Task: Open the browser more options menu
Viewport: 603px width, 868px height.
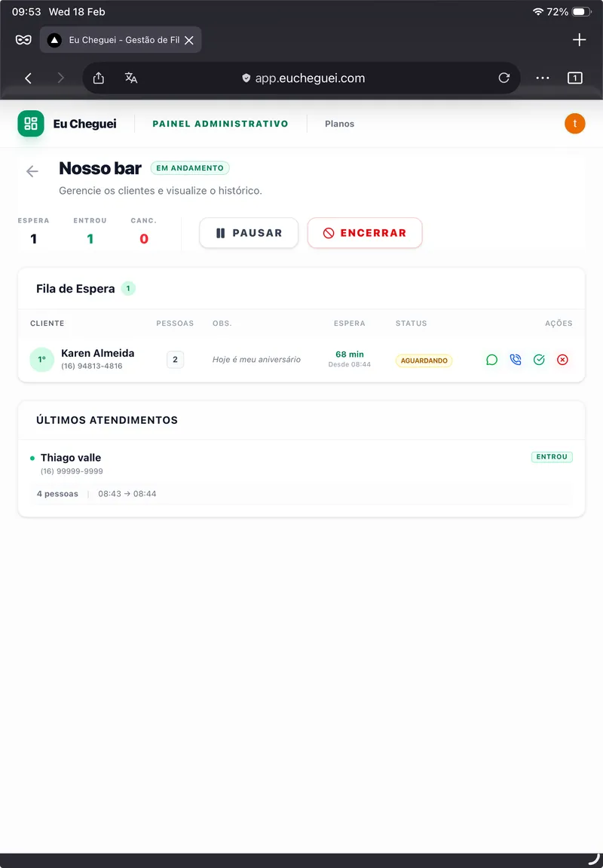Action: [x=542, y=78]
